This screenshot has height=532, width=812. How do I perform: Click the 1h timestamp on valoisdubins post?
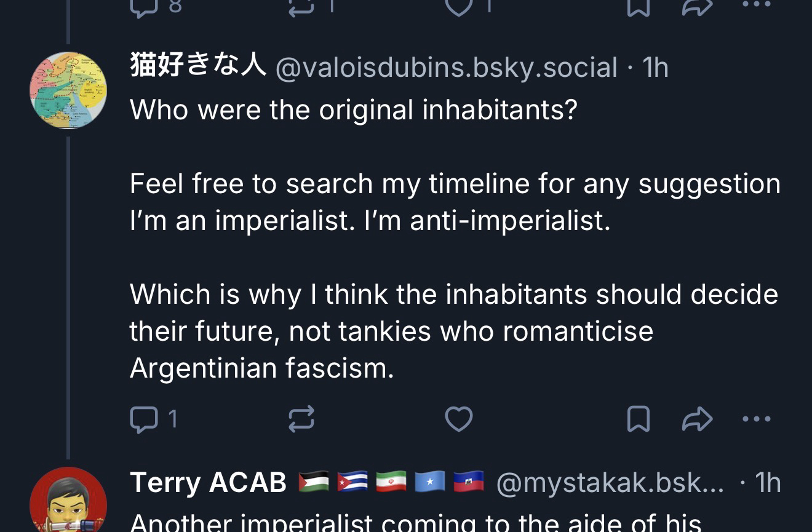click(655, 68)
